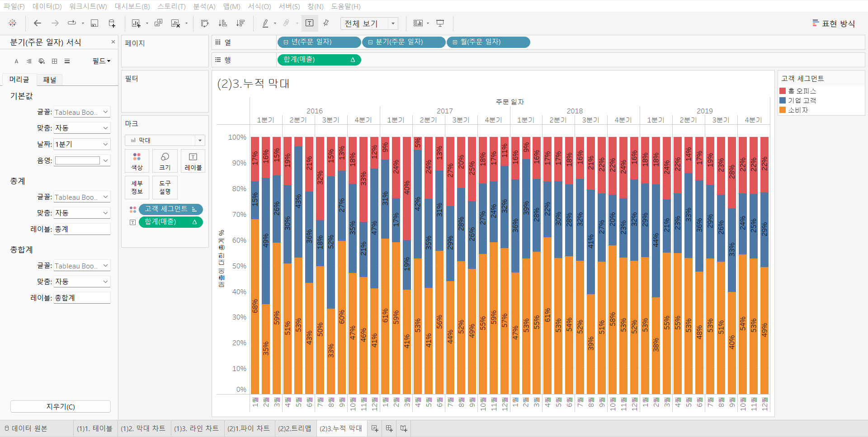
Task: Click the 홈 오피스 red legend swatch
Action: [x=783, y=91]
